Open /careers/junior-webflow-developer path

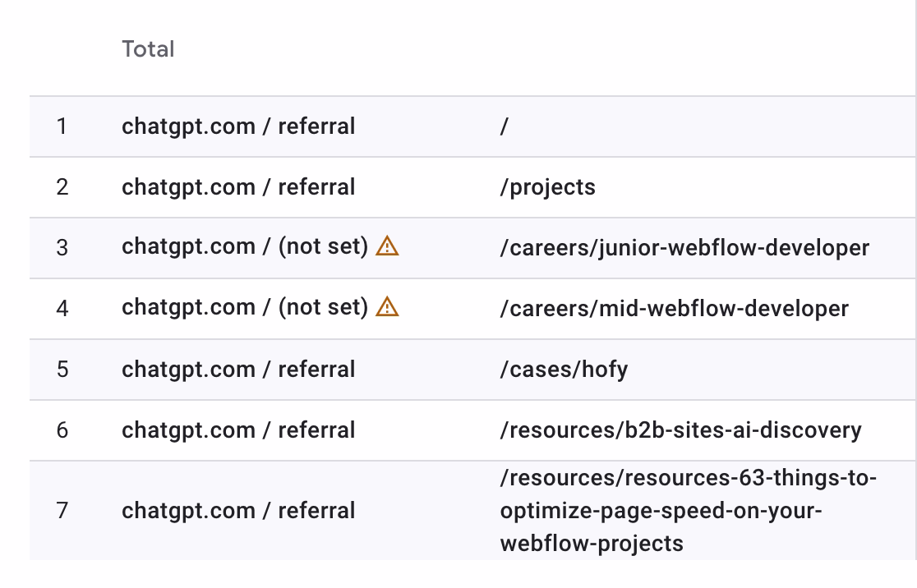(684, 248)
